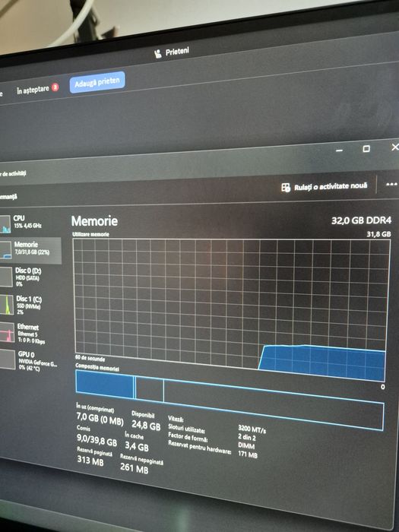Click the 'Memorie' heading
Viewport: 399px width, 532px height.
click(x=95, y=221)
